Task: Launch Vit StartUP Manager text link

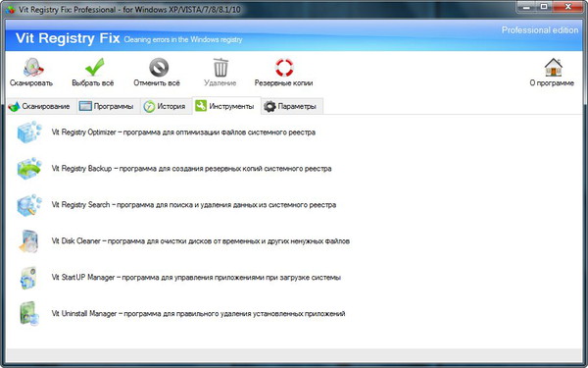Action: click(x=196, y=278)
